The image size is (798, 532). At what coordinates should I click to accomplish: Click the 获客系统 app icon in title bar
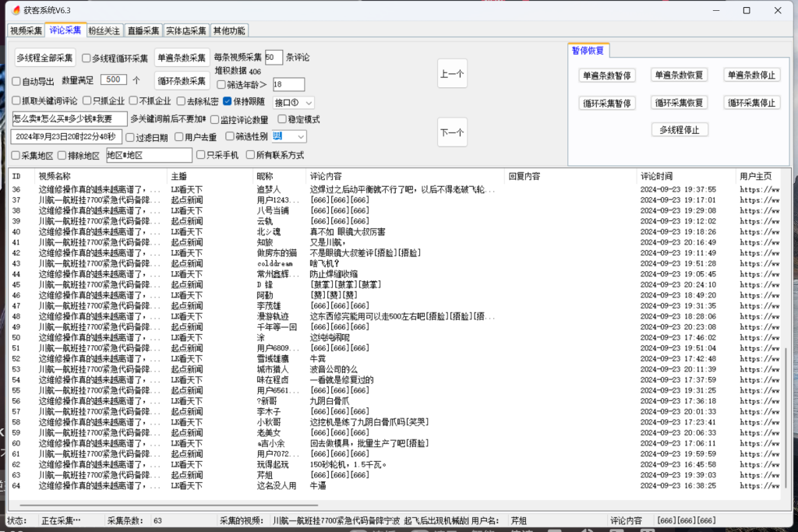click(15, 10)
